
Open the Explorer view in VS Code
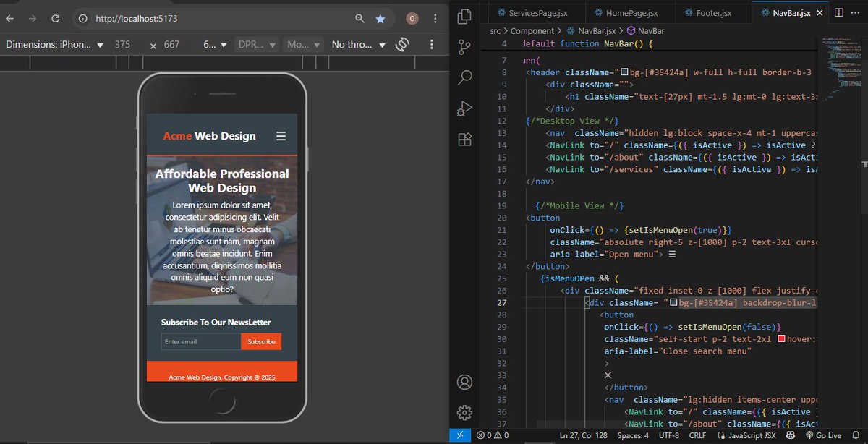pyautogui.click(x=465, y=16)
